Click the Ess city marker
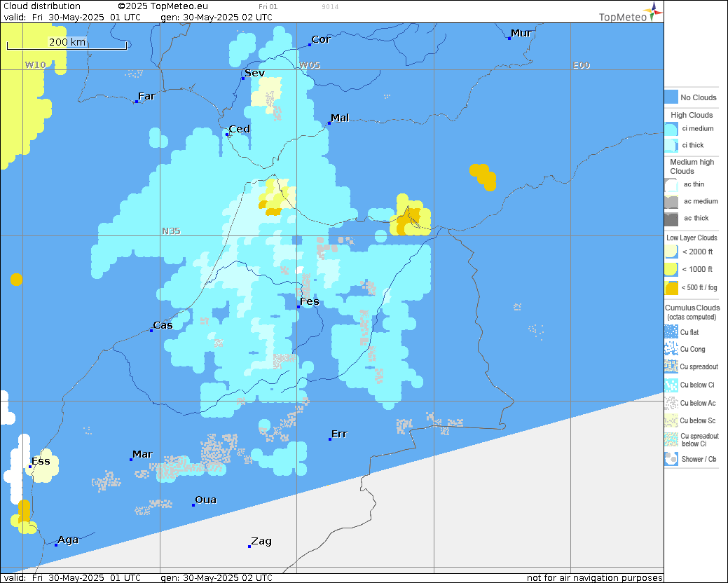 coord(30,467)
